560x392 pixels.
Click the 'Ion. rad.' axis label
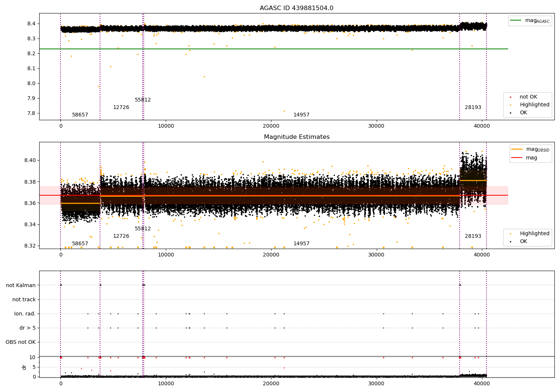(25, 314)
